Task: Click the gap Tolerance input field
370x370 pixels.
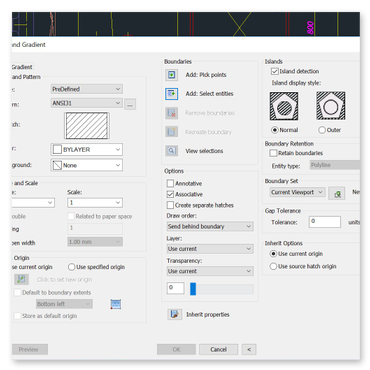Action: (325, 222)
